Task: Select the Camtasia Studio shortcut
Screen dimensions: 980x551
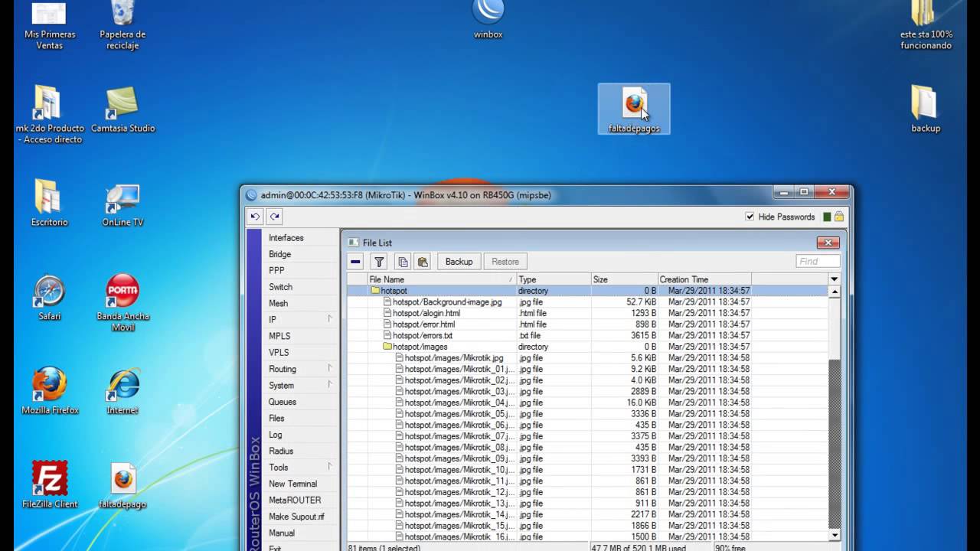Action: point(122,109)
